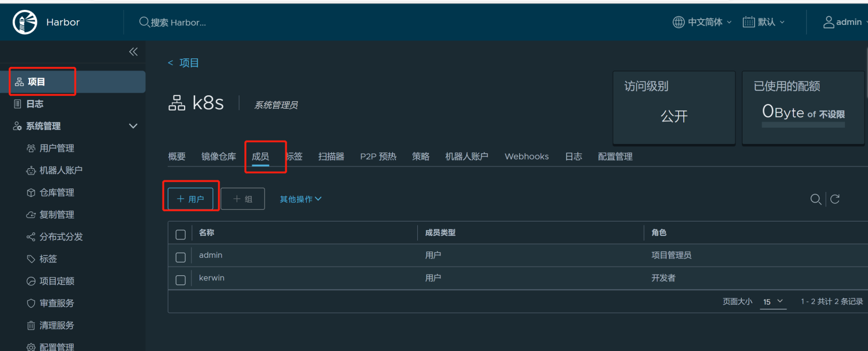The image size is (868, 351).
Task: Click the admin user avatar icon
Action: coord(829,22)
